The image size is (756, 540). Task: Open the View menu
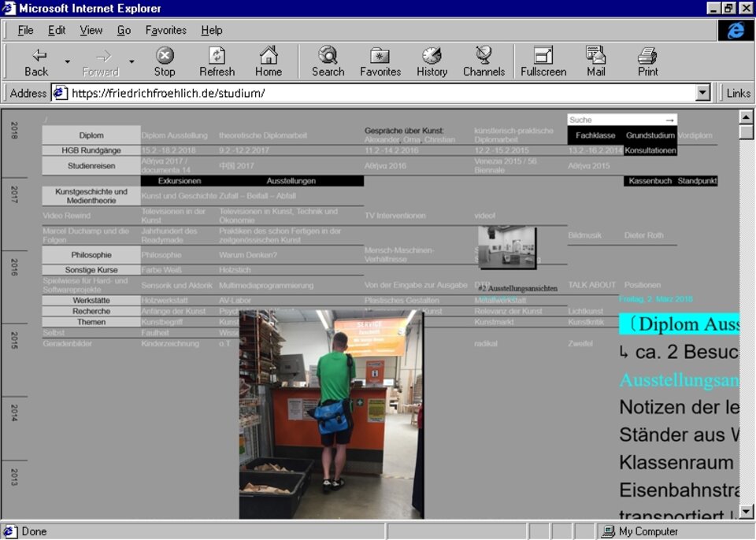point(91,31)
